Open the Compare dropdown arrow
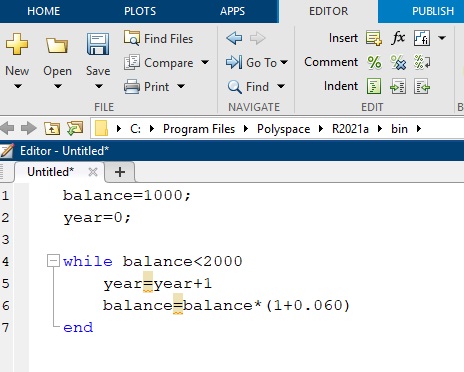 (x=205, y=62)
